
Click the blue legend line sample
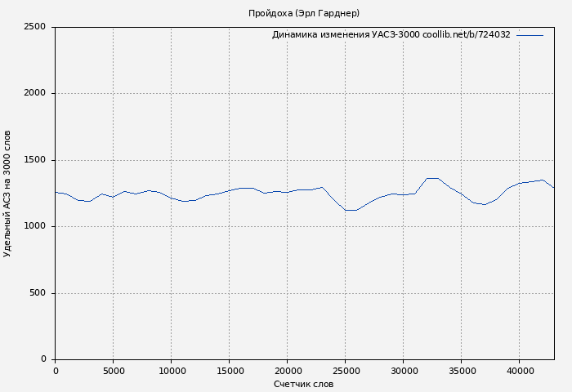[530, 35]
